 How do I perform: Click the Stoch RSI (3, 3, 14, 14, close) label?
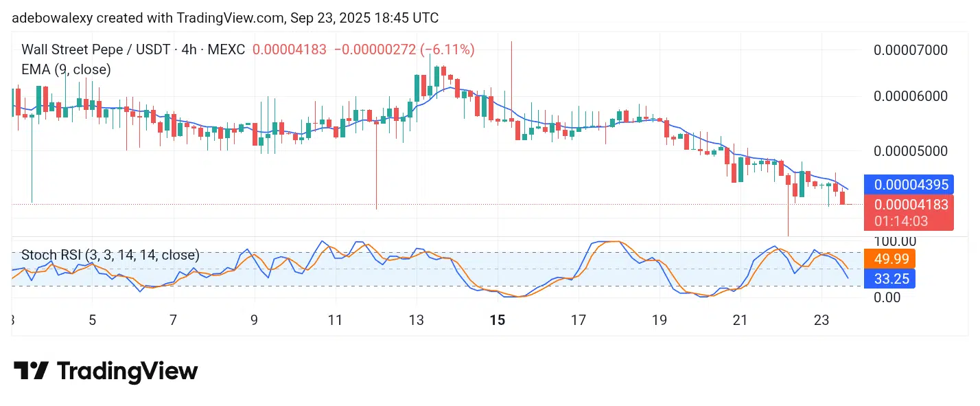[x=110, y=256]
